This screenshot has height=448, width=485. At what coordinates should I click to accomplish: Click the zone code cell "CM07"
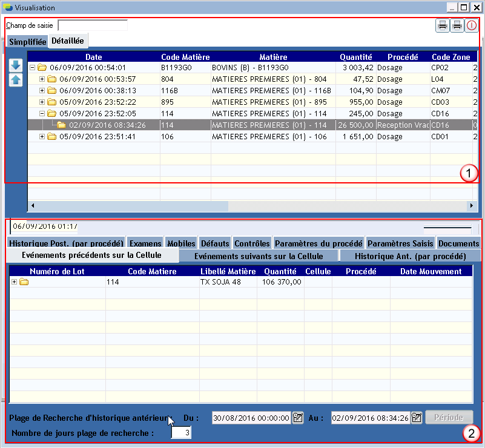(x=451, y=90)
